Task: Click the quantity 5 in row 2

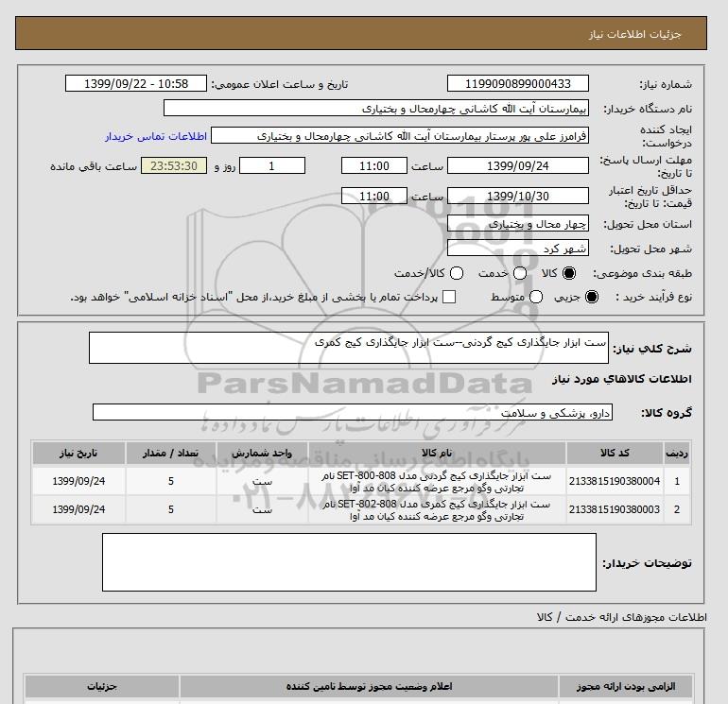Action: pyautogui.click(x=171, y=509)
